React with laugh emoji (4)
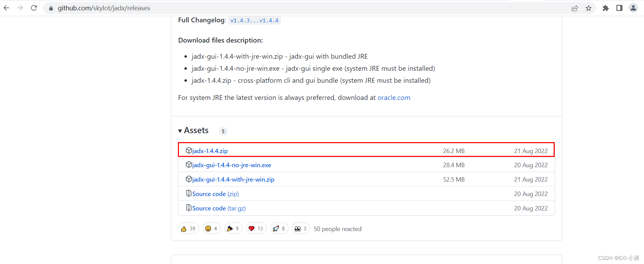The image size is (644, 264). pyautogui.click(x=212, y=228)
